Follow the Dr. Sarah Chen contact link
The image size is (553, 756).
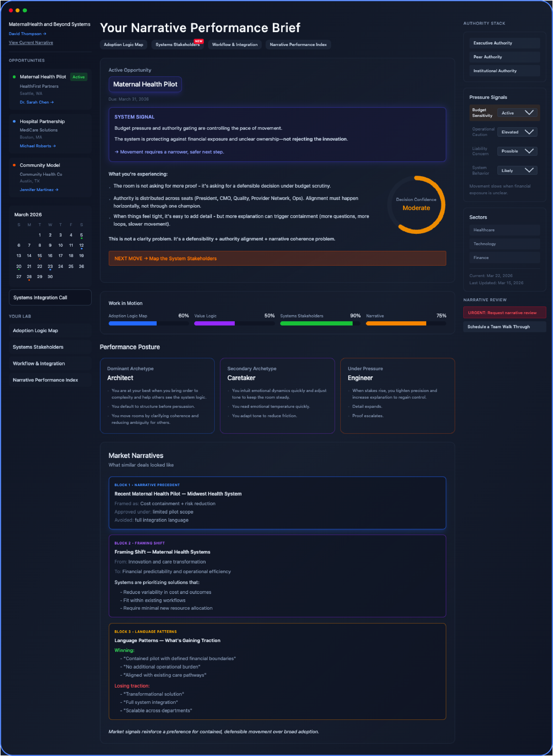point(37,102)
